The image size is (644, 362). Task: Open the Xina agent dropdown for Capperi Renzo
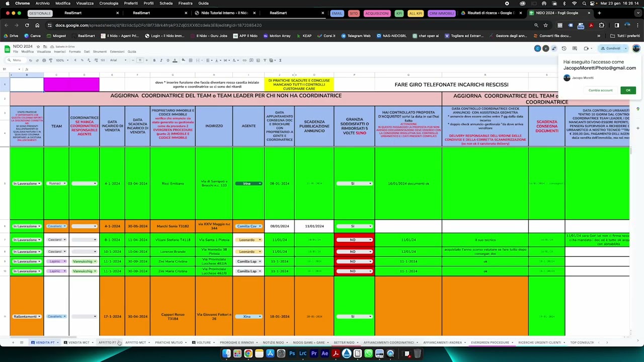249,316
